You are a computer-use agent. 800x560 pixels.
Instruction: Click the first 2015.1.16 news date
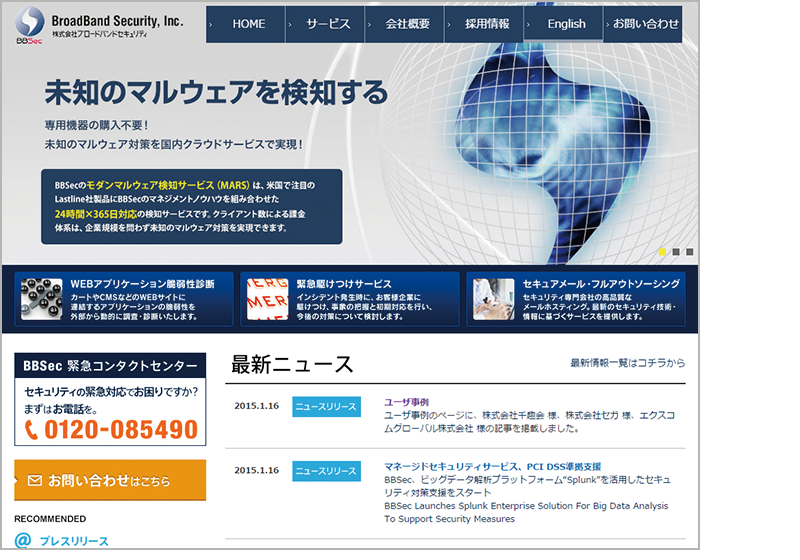point(257,406)
